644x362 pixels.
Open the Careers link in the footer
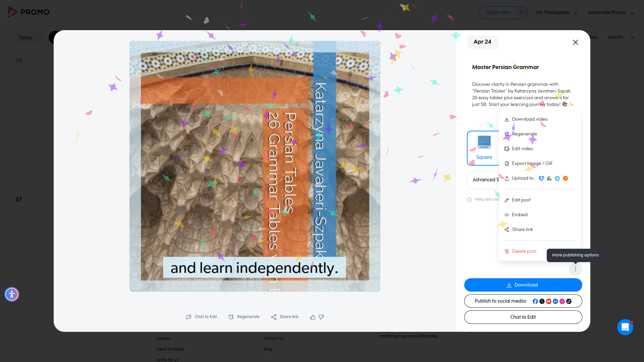click(163, 338)
